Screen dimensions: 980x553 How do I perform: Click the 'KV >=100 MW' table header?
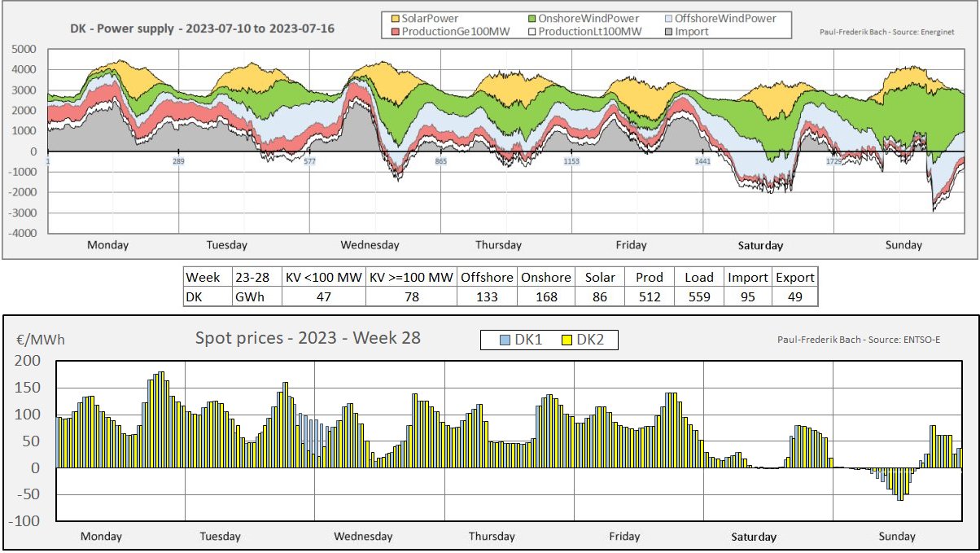(x=411, y=277)
